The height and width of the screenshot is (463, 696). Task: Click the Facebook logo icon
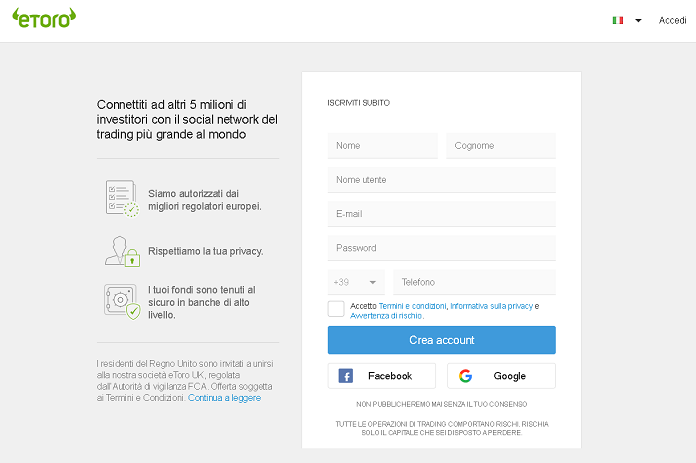coord(346,376)
